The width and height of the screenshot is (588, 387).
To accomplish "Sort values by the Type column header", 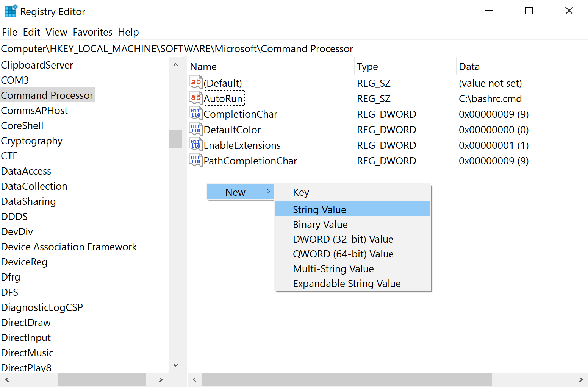I will click(x=405, y=67).
